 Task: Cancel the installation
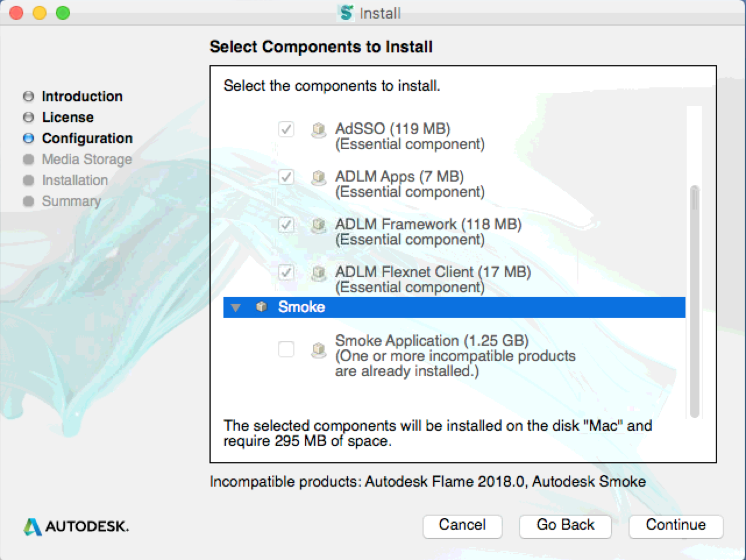click(x=462, y=525)
